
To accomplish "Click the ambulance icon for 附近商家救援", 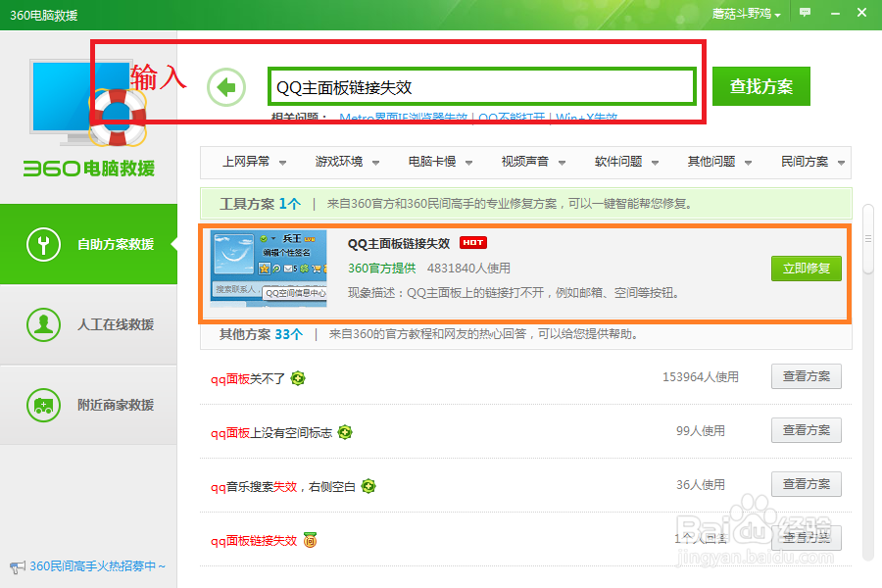I will point(43,405).
